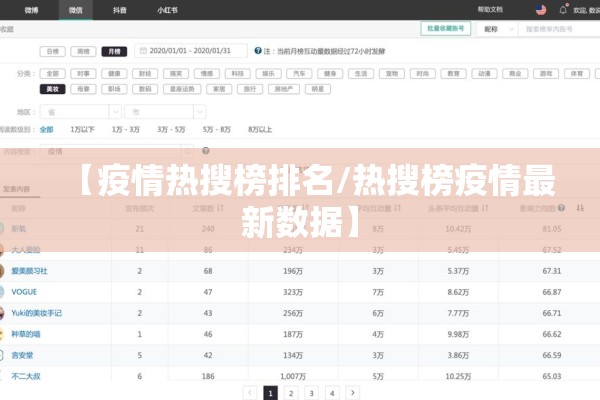The image size is (600, 400).
Task: Filter by the 汽车 category
Action: (x=299, y=73)
